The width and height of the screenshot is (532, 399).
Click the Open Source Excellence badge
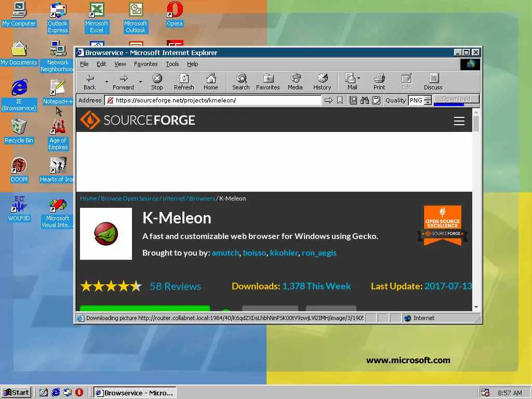tap(443, 225)
